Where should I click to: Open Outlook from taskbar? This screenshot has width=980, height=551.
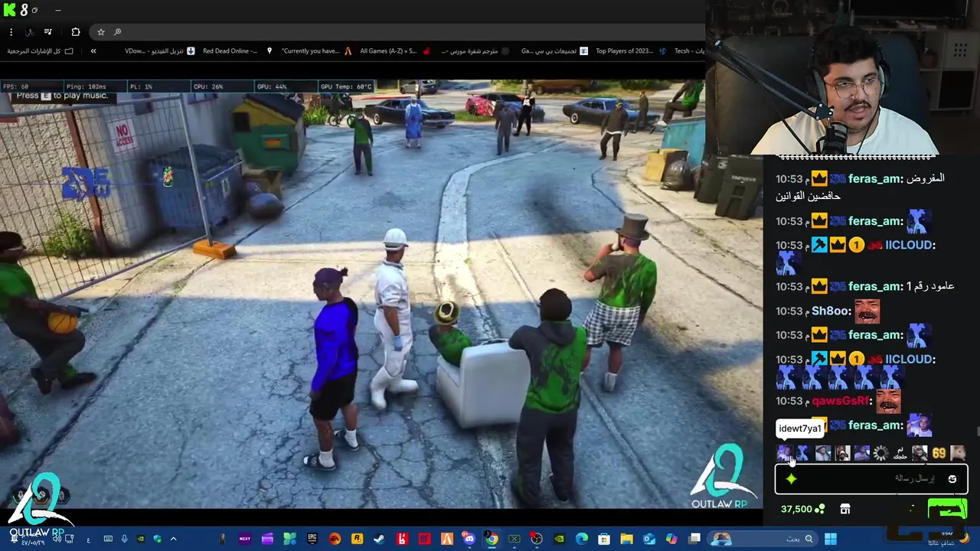point(649,539)
